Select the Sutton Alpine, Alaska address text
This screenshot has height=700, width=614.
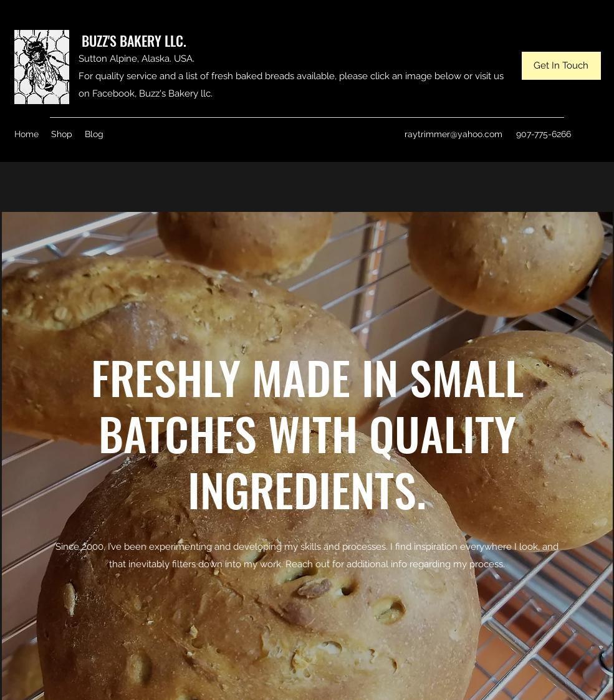pos(136,59)
